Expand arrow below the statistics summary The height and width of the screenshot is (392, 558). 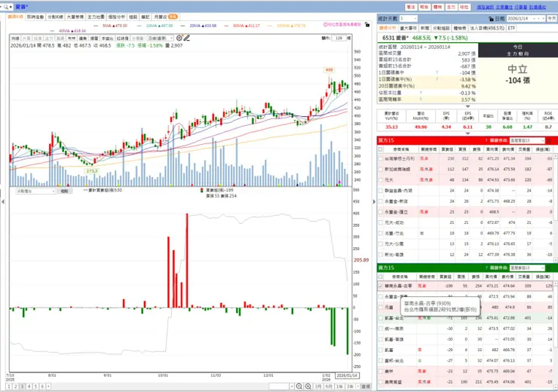click(x=468, y=106)
